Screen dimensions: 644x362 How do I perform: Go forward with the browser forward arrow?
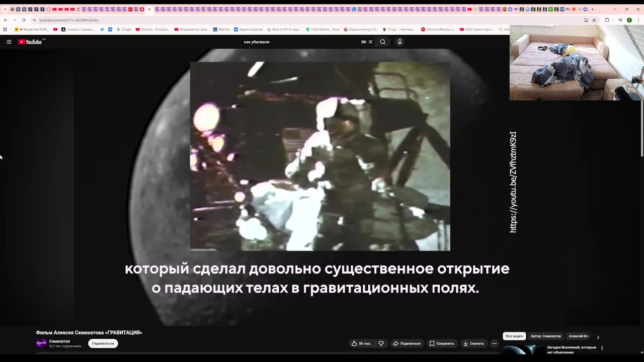(14, 20)
